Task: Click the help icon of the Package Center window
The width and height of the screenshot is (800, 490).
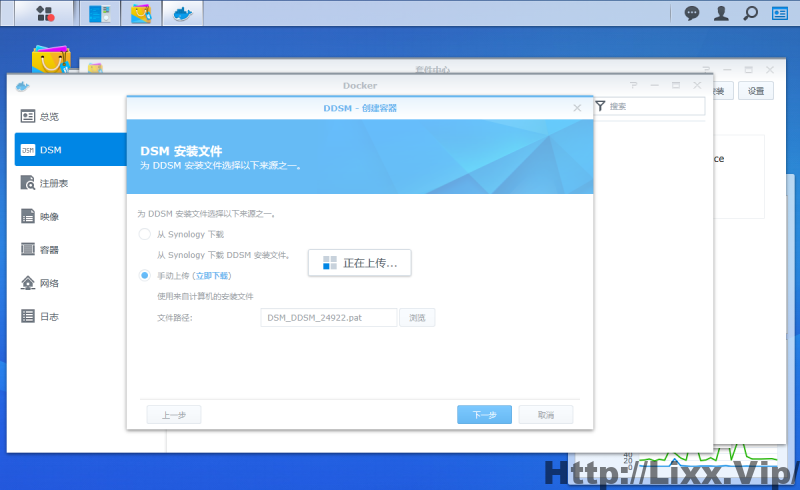Action: point(706,69)
